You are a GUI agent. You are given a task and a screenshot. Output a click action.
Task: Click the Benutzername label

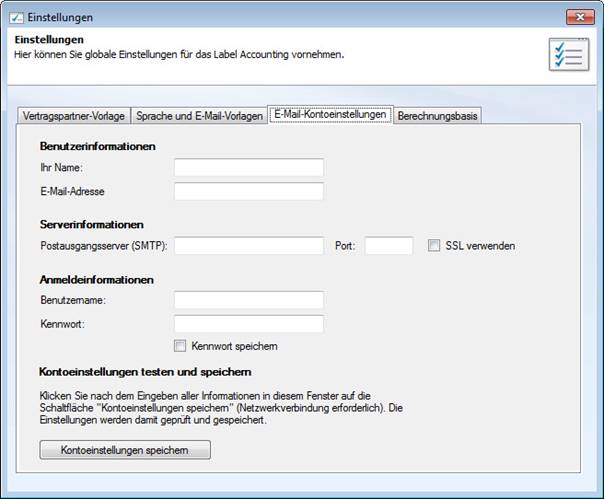point(73,300)
